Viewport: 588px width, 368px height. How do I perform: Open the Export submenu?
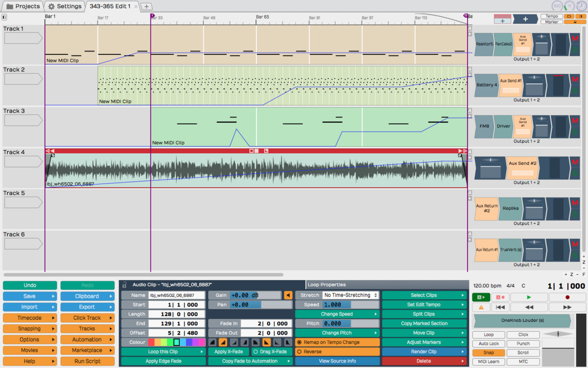click(87, 307)
